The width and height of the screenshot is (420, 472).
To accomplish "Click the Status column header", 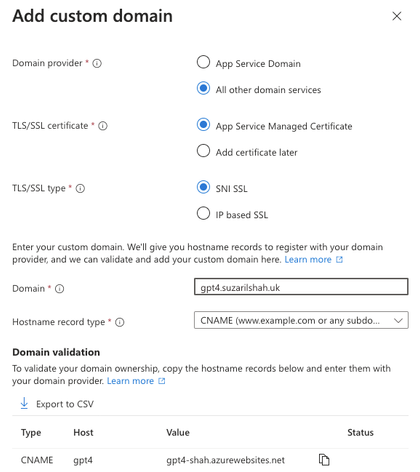I will pos(360,433).
